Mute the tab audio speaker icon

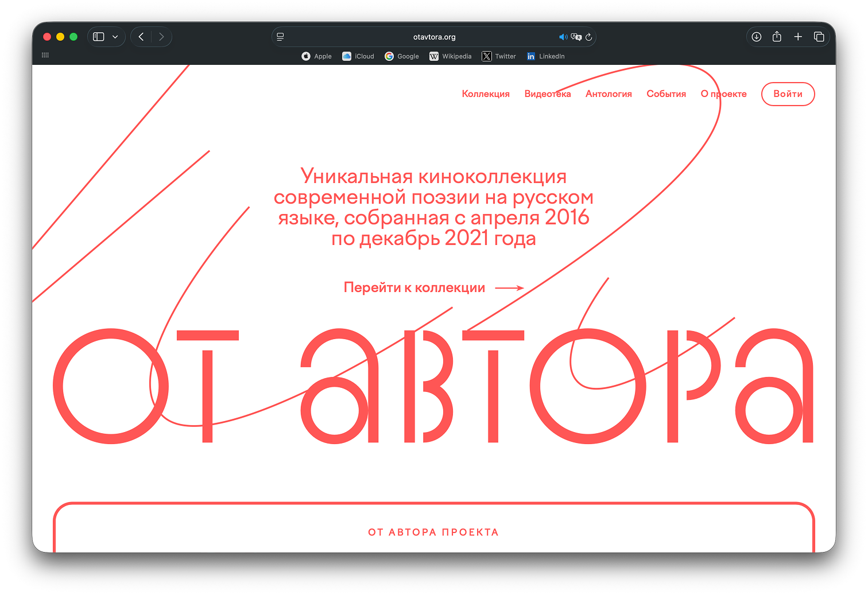click(563, 37)
